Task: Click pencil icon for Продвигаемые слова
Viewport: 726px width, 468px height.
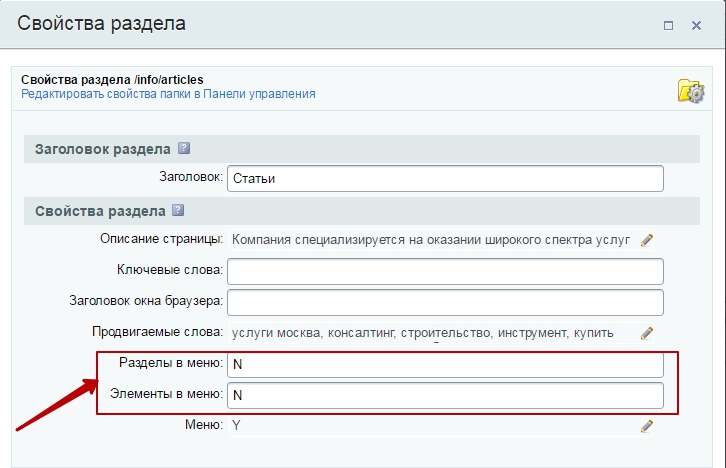Action: [x=647, y=333]
